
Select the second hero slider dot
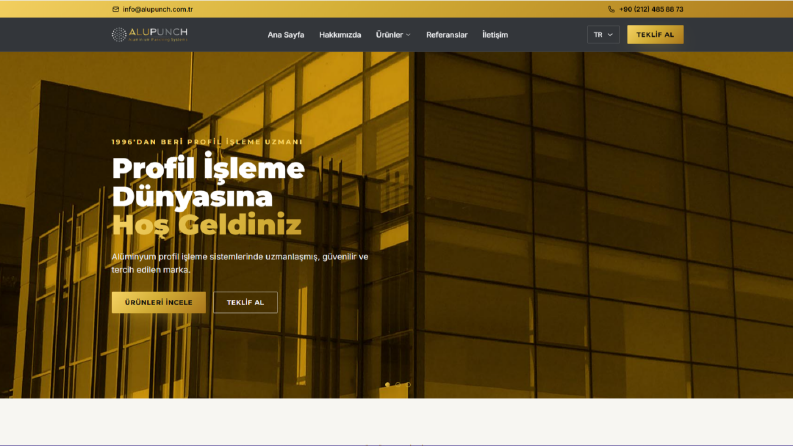point(398,385)
